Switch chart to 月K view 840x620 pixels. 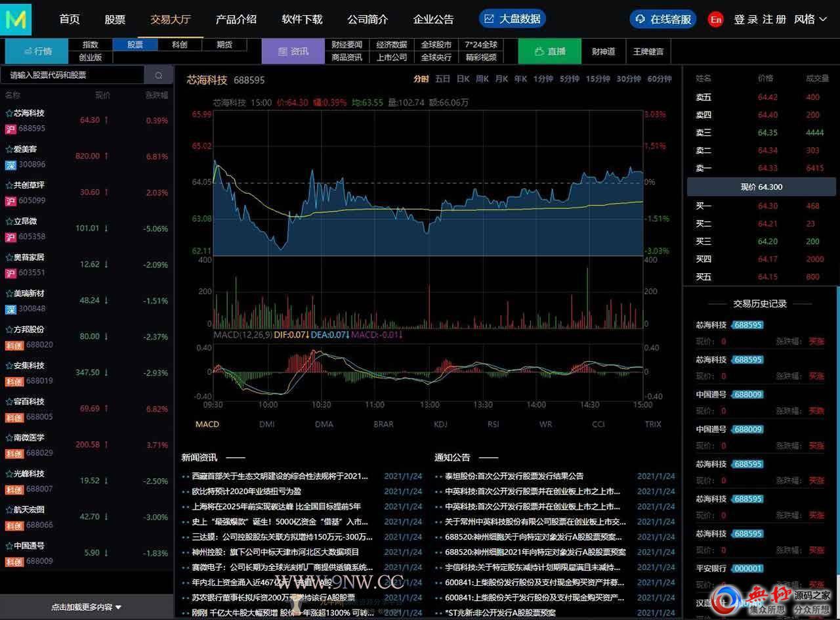tap(501, 79)
